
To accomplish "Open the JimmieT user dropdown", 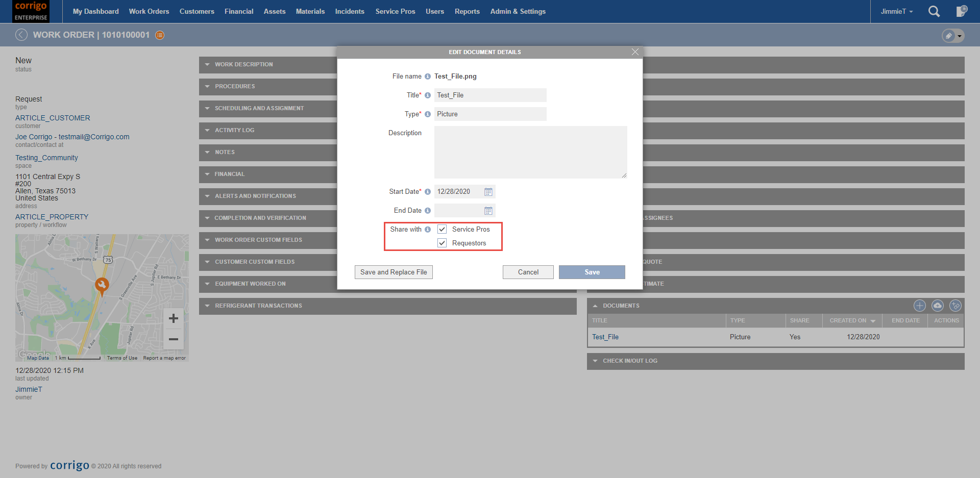I will [896, 11].
